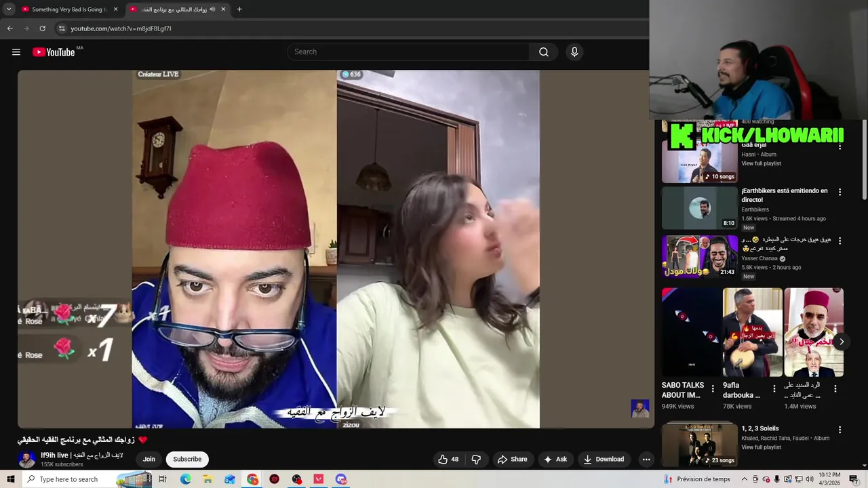Open options for Earthbikers video
Image resolution: width=868 pixels, height=488 pixels.
pos(840,192)
